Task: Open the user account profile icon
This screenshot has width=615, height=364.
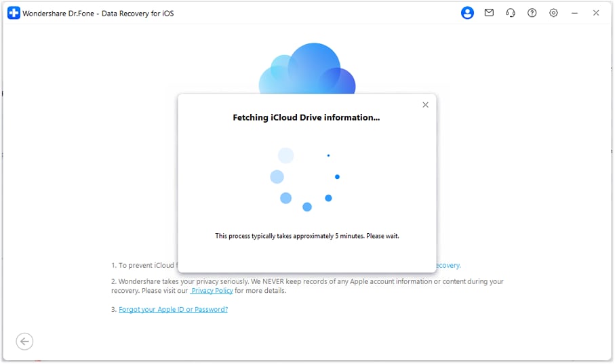Action: pos(467,13)
